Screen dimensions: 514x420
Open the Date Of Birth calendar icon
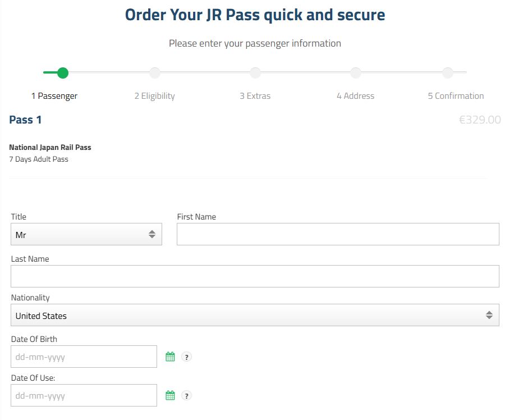(x=170, y=357)
